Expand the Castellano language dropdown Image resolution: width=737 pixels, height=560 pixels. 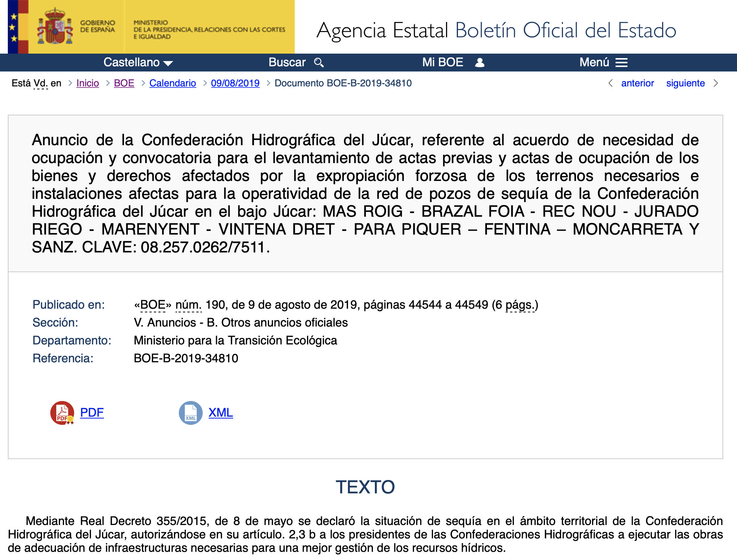point(138,62)
